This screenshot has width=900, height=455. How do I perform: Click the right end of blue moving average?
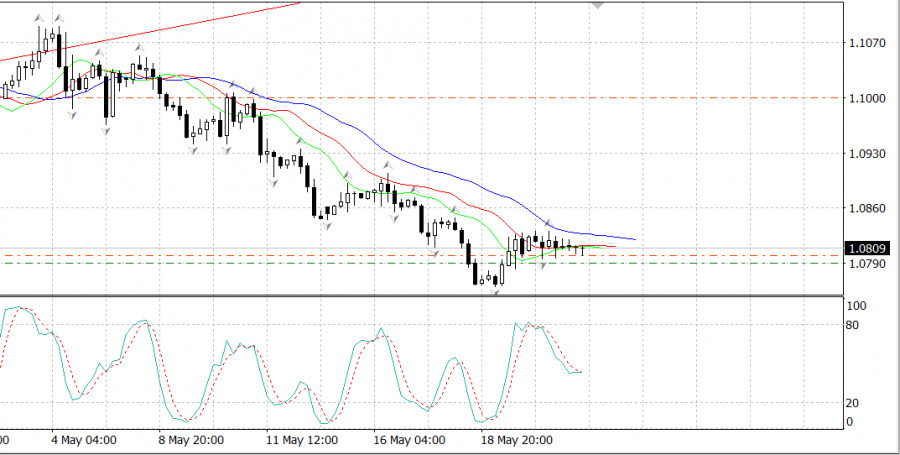[634, 239]
